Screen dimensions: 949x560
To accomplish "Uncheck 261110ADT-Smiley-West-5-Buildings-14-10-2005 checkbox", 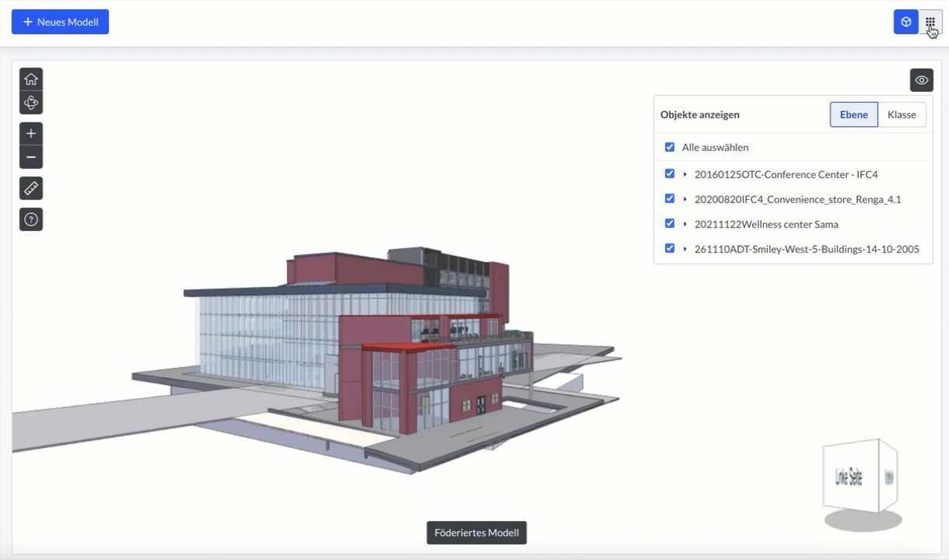I will coord(670,249).
